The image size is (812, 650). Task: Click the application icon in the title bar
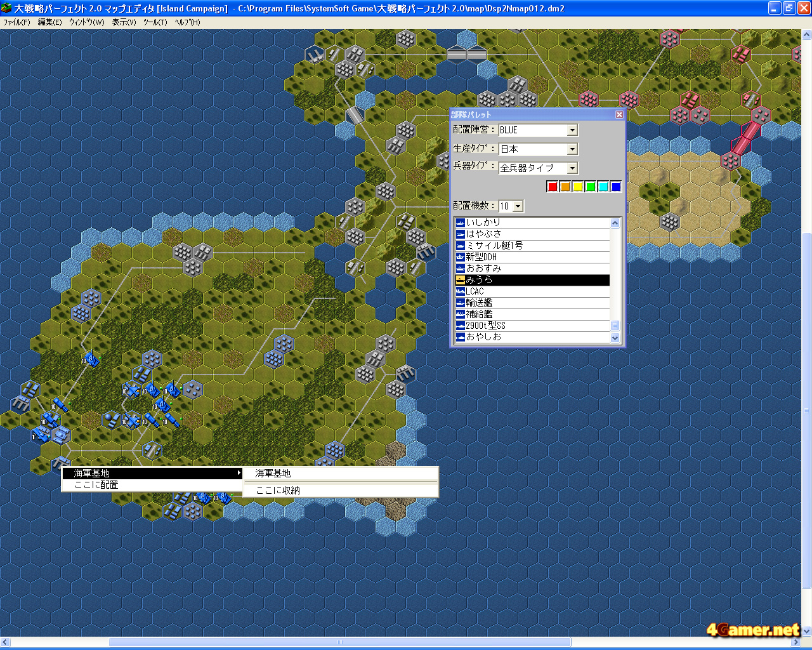tap(6, 8)
